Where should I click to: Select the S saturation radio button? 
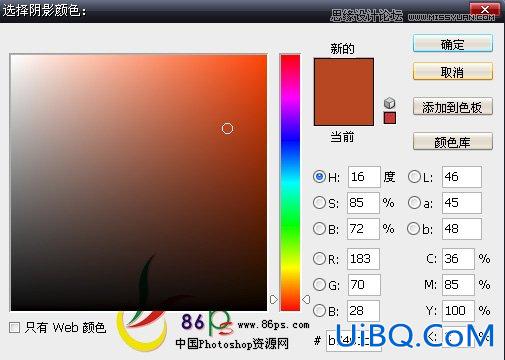point(319,203)
